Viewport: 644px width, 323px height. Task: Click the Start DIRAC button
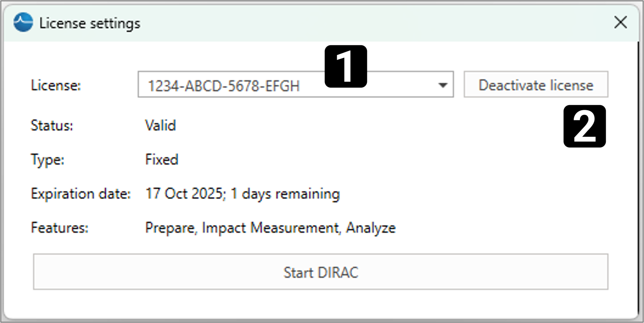tap(321, 272)
